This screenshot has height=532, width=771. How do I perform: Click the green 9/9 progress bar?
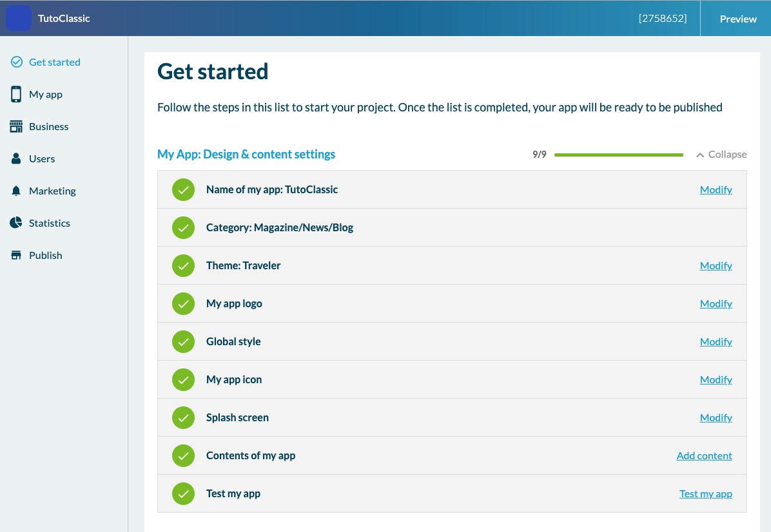tap(618, 155)
